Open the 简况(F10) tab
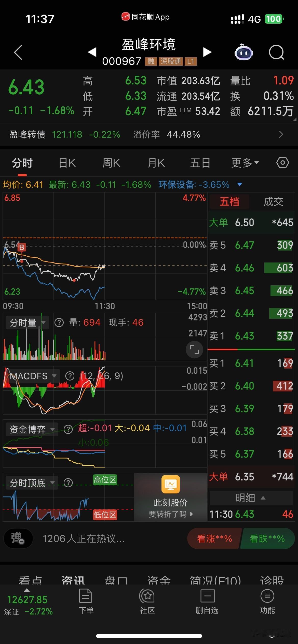 pos(215,580)
